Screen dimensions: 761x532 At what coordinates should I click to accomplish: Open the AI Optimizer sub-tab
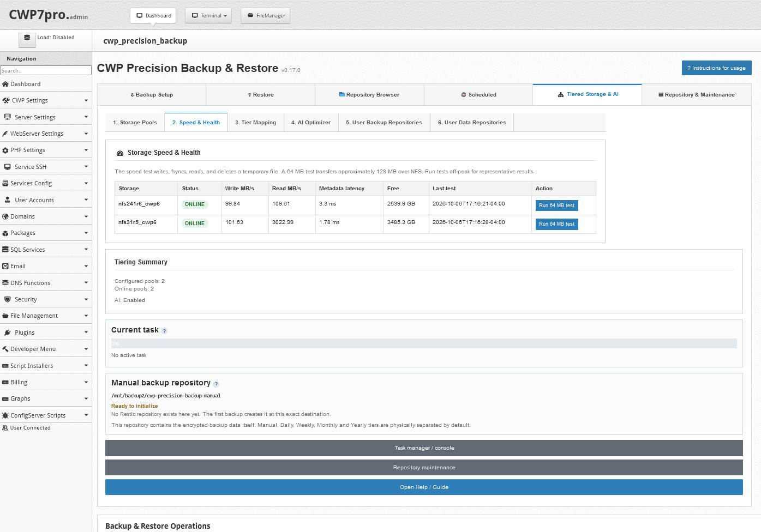coord(311,123)
